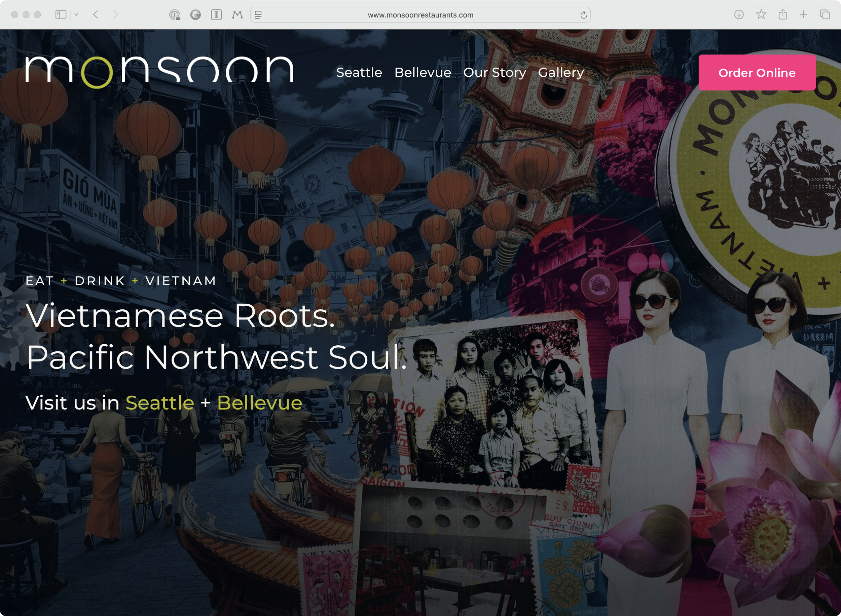Click the Instapaper extension icon
841x616 pixels.
[216, 14]
